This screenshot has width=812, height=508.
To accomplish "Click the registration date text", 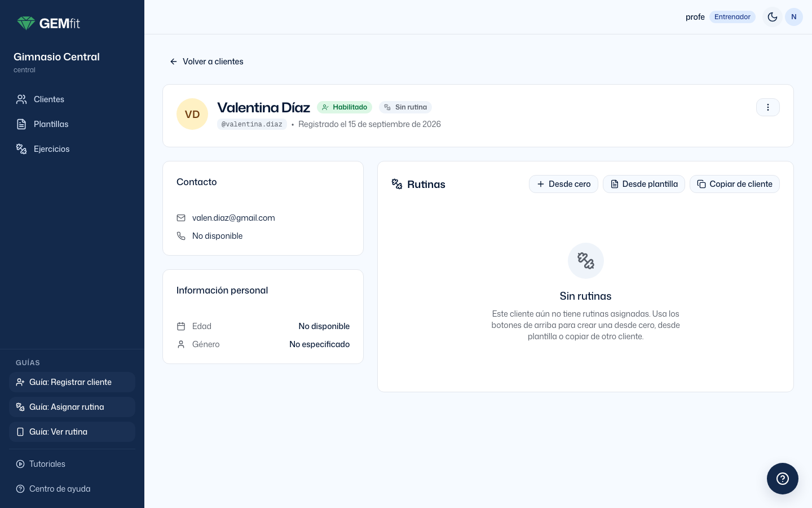I will pos(369,124).
